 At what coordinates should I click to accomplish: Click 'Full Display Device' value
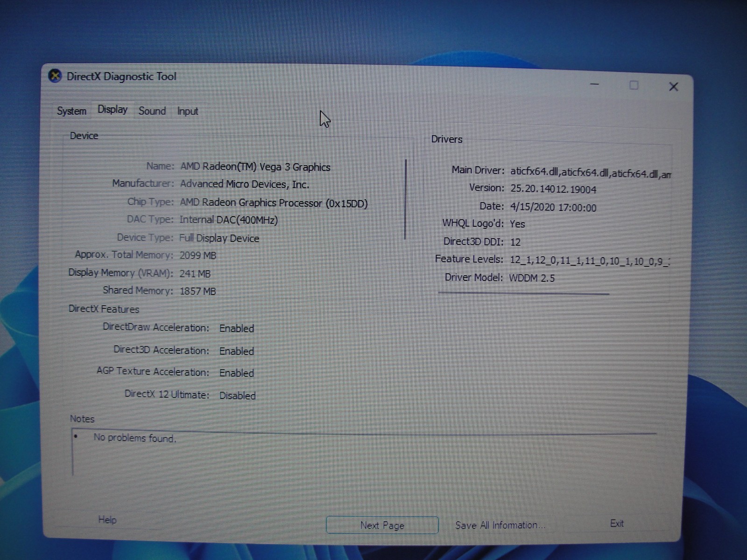[219, 238]
